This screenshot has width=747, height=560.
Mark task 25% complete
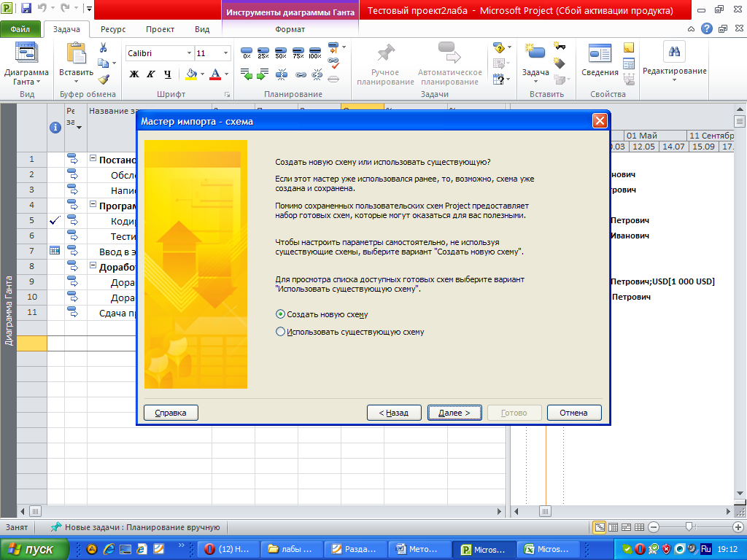(x=263, y=52)
